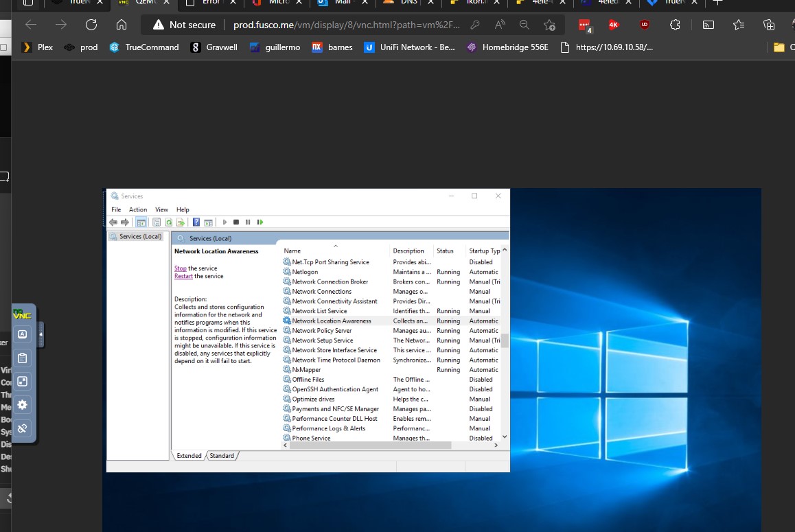795x532 pixels.
Task: Click the Start Service play icon
Action: [224, 222]
